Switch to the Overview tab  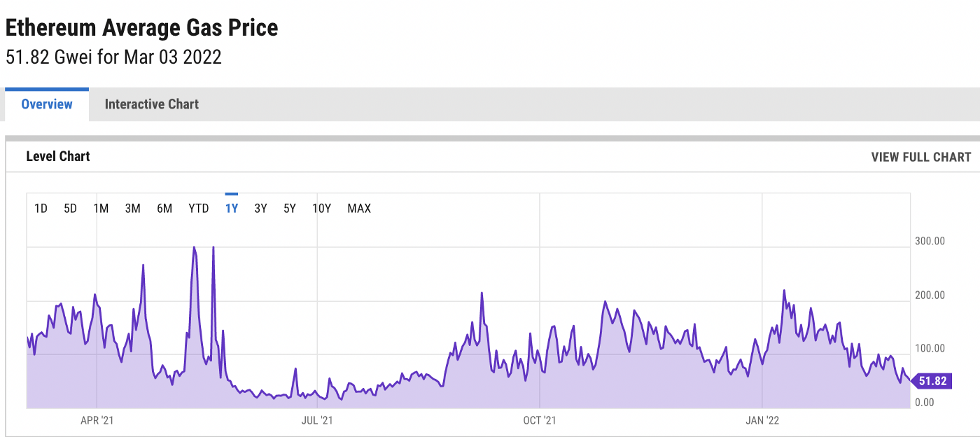coord(47,104)
